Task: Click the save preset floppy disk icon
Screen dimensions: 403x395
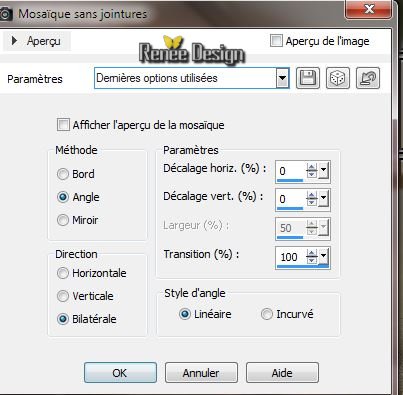Action: point(308,78)
